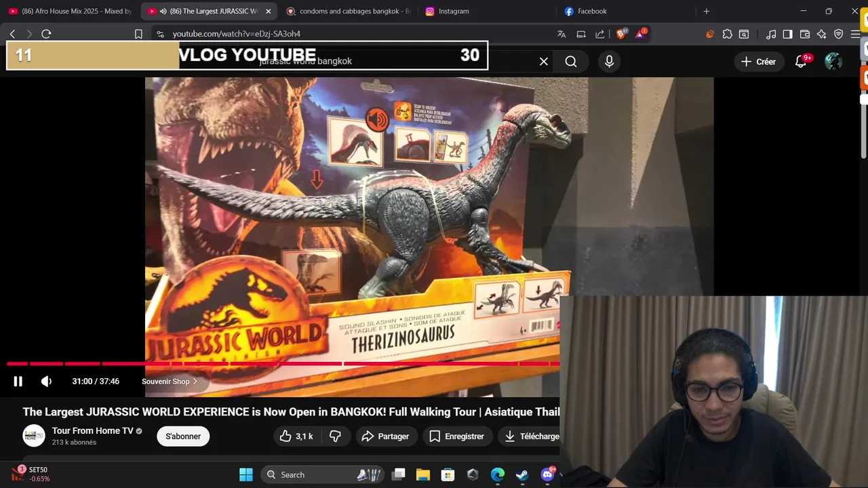Pause the YouTube video
Screen dimensions: 868x488
click(18, 382)
